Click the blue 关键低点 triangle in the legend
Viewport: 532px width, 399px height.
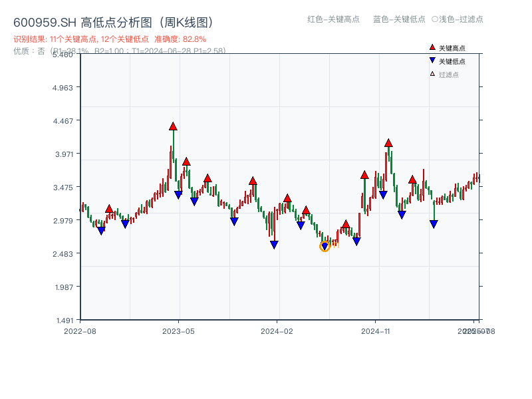[432, 61]
